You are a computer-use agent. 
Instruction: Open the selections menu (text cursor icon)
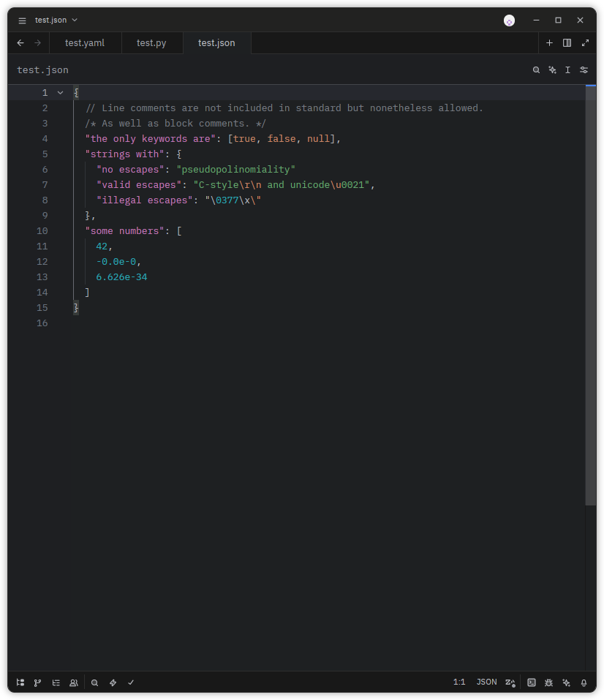pos(568,70)
